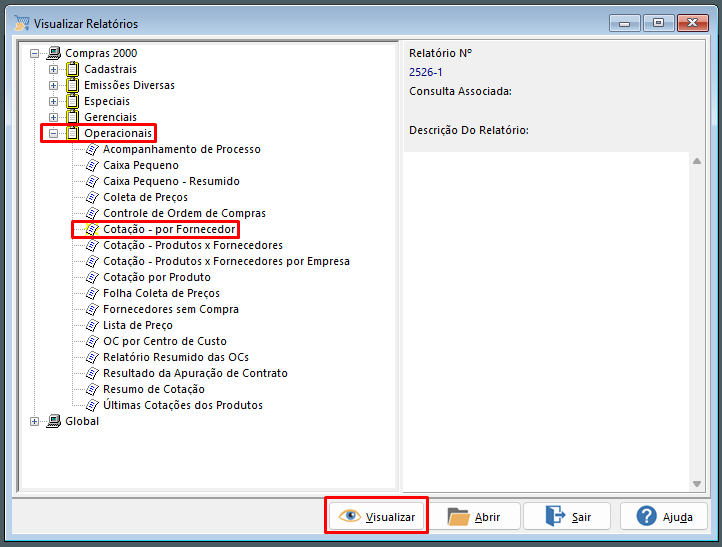Close the Visualizar Relatórios window

692,23
